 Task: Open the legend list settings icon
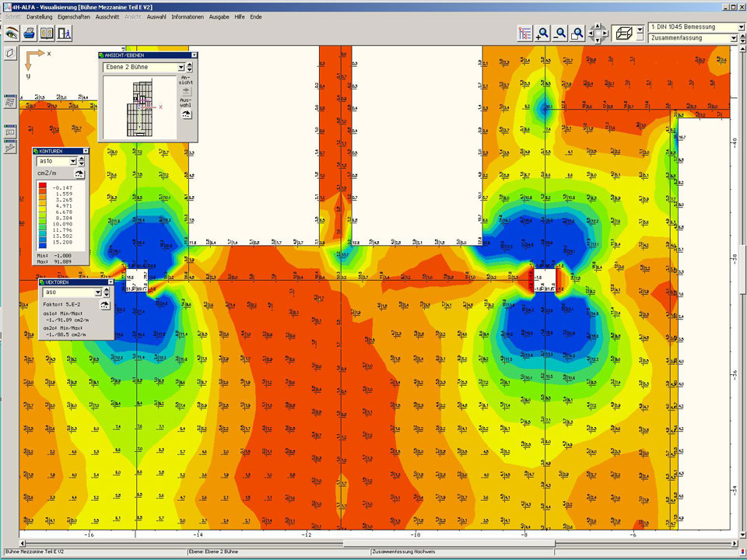point(524,33)
